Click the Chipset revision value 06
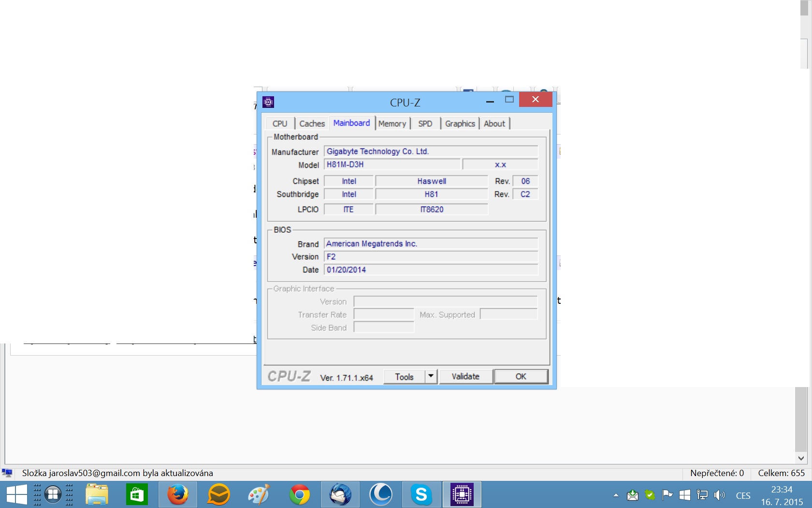Screen dimensions: 812x508 click(x=525, y=181)
